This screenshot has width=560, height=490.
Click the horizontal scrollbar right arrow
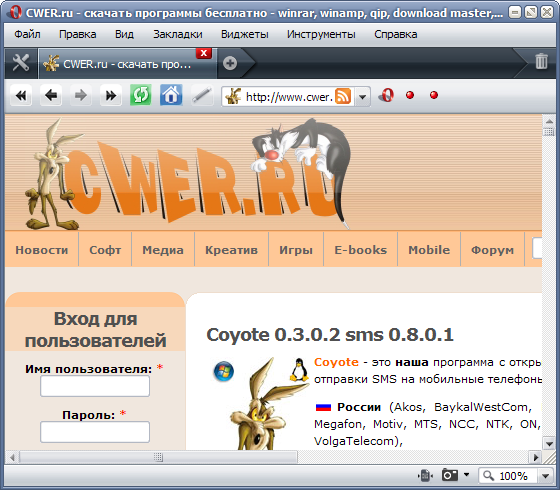535,457
